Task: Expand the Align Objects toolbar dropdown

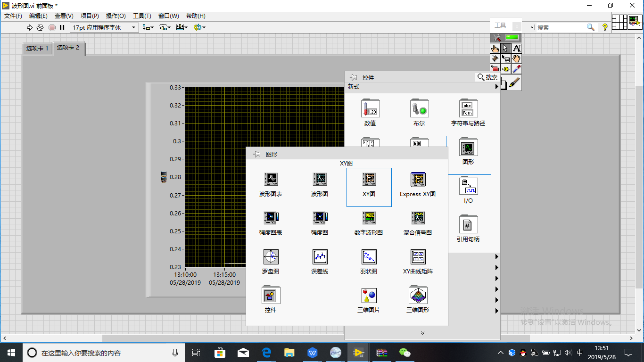Action: [148, 27]
